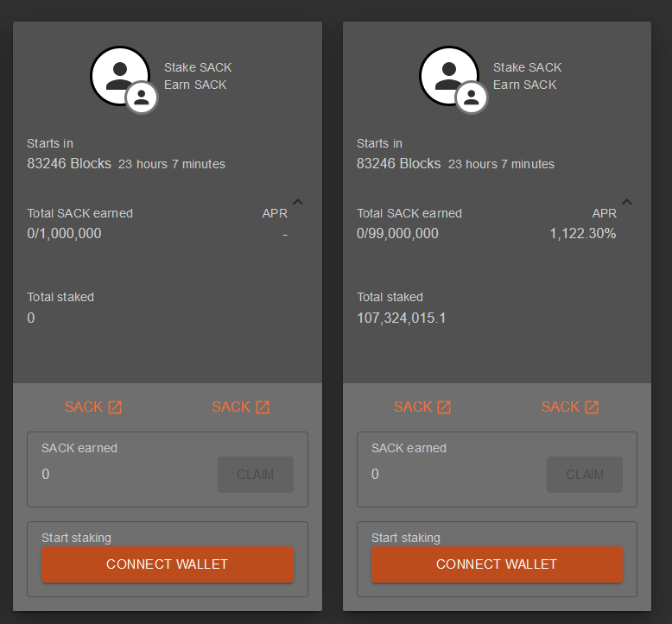
Task: Click '23 hours 7 minutes' in the 99,000,000 pool card
Action: 502,164
